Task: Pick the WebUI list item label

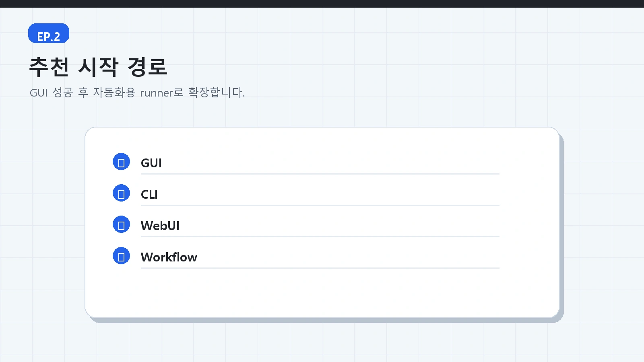Action: [160, 226]
